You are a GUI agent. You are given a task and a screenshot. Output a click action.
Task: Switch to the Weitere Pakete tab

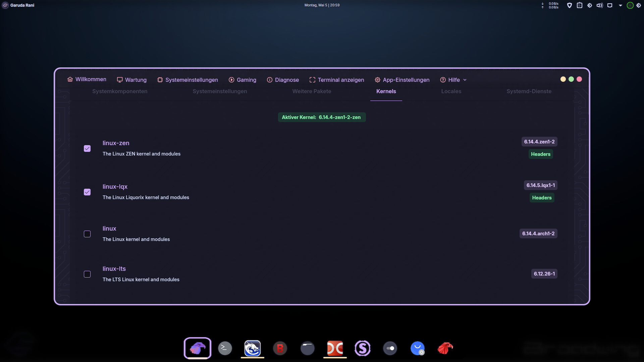point(312,91)
